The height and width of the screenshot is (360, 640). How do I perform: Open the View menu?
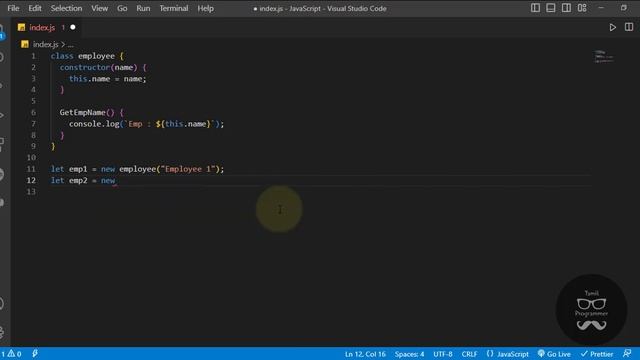(x=99, y=8)
